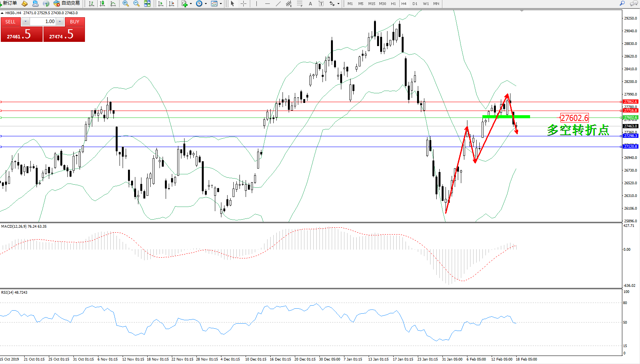Image resolution: width=640 pixels, height=364 pixels.
Task: Switch to the M15 timeframe
Action: click(x=371, y=3)
